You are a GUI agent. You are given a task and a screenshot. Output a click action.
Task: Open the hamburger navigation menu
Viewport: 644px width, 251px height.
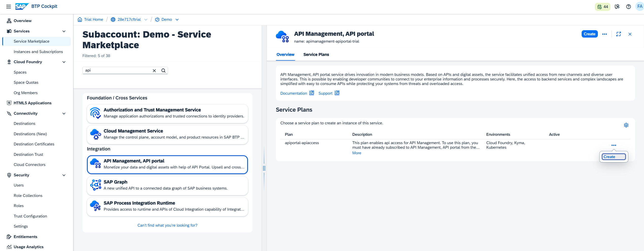pyautogui.click(x=9, y=7)
